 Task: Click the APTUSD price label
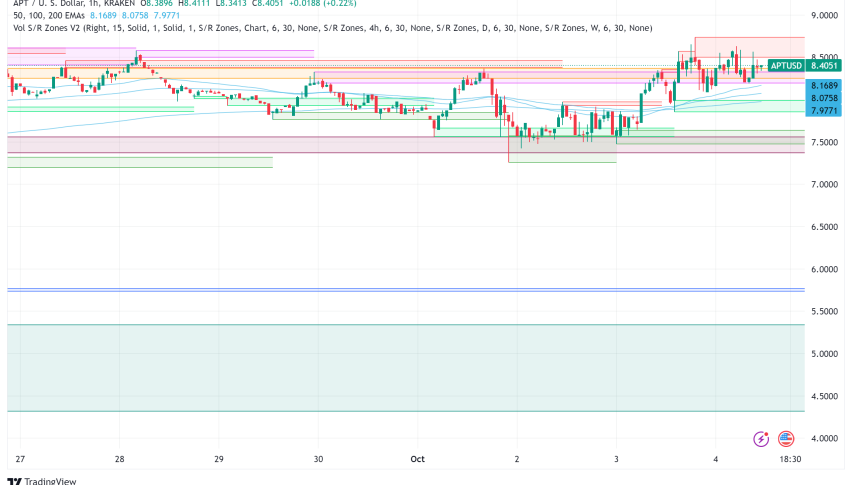click(x=786, y=66)
